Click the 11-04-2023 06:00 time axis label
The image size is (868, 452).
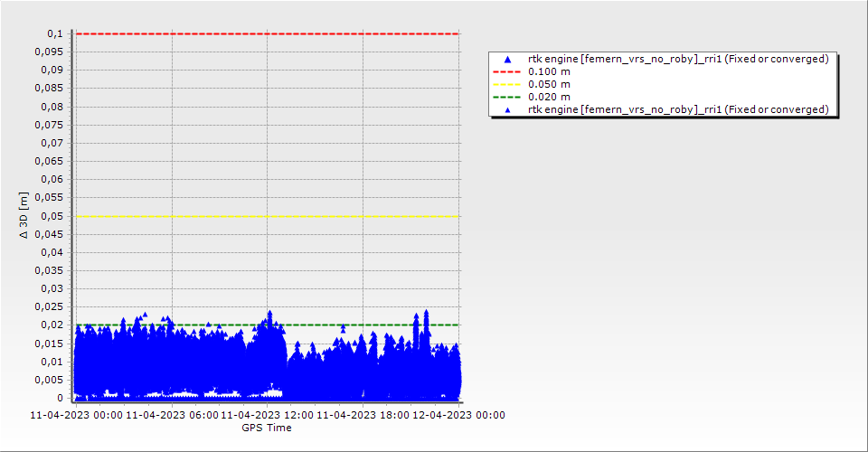pos(172,415)
